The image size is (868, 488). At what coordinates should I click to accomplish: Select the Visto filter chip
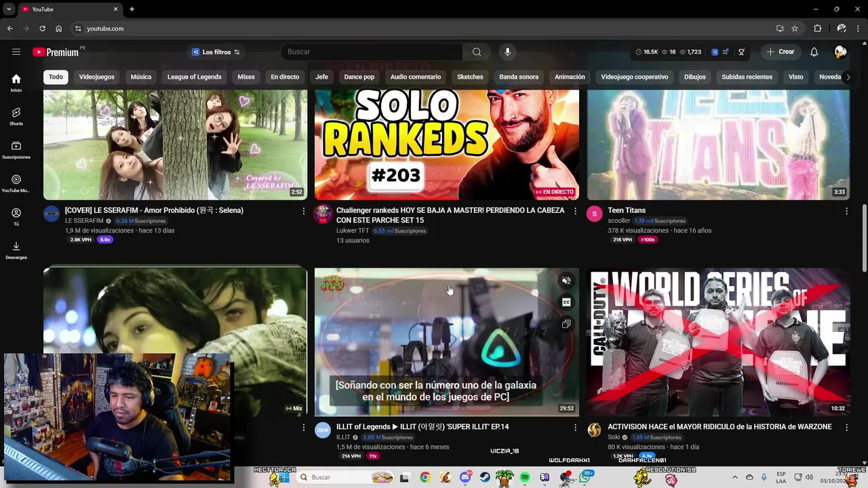point(796,77)
